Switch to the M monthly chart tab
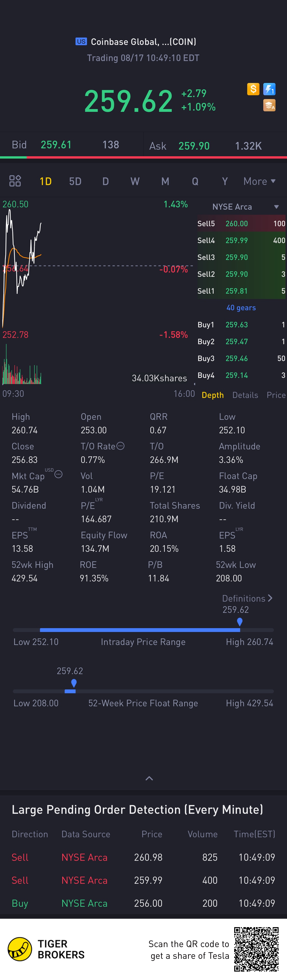Viewport: 287px width, 980px height. click(165, 181)
